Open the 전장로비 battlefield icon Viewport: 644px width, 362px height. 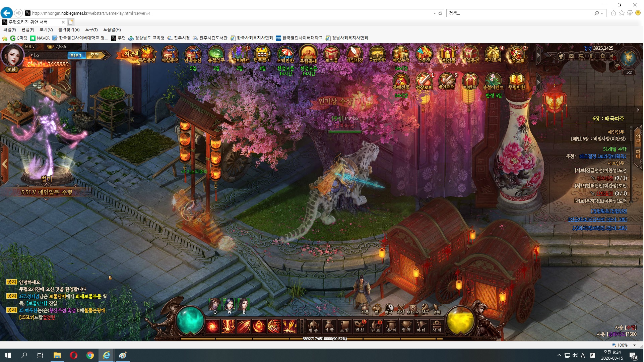tap(424, 82)
